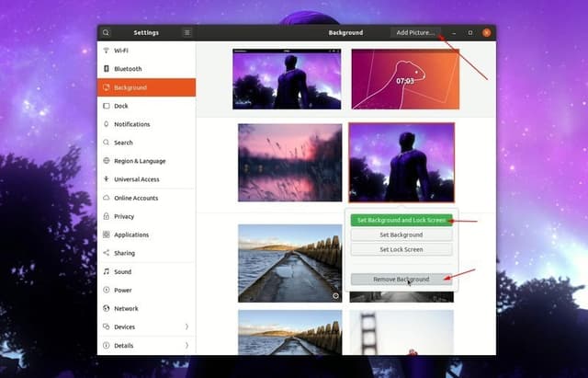Open the Settings hamburger menu
The height and width of the screenshot is (378, 588).
[x=187, y=33]
